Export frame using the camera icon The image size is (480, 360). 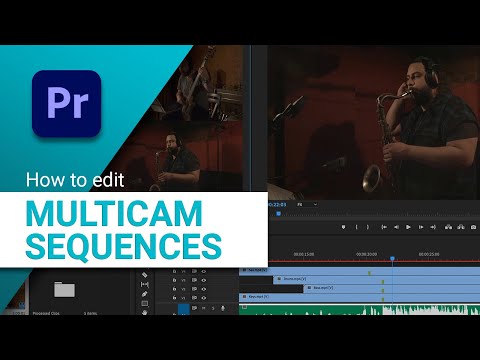click(x=473, y=227)
